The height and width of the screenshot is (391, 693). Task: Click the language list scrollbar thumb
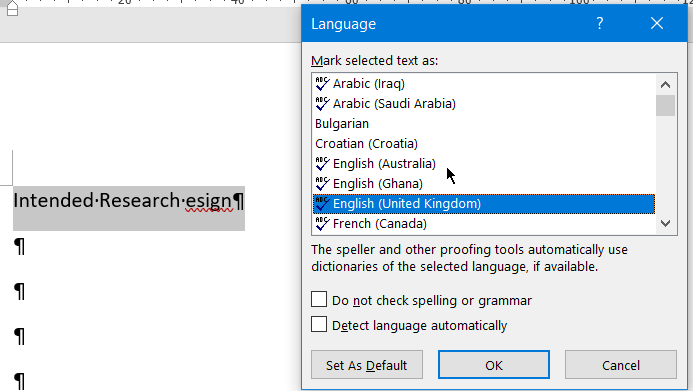pos(665,106)
